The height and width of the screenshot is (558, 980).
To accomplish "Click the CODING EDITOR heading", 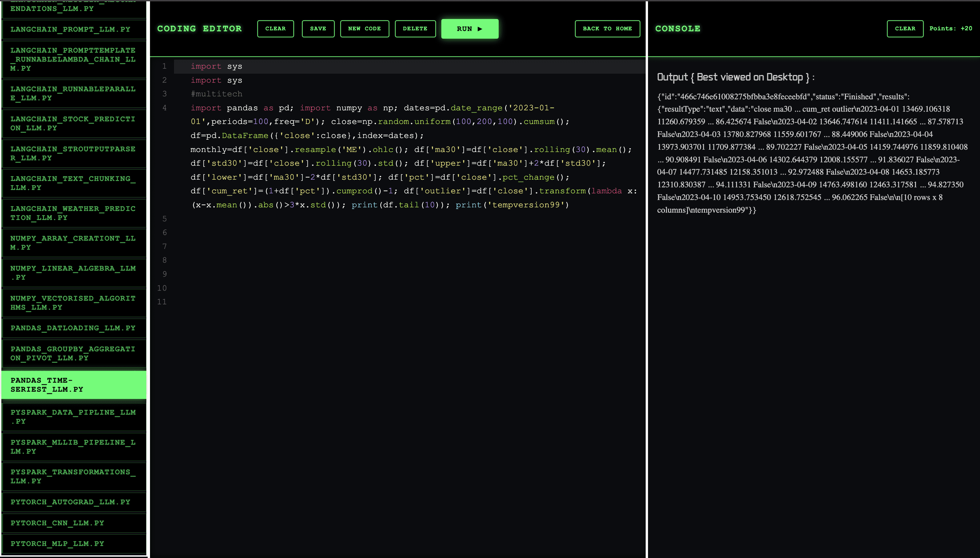I will [199, 29].
